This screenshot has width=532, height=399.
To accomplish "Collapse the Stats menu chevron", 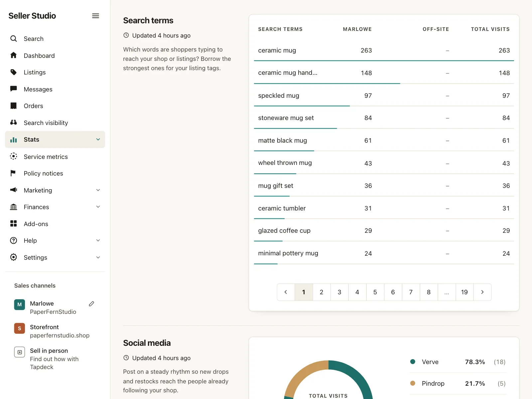I will click(98, 140).
